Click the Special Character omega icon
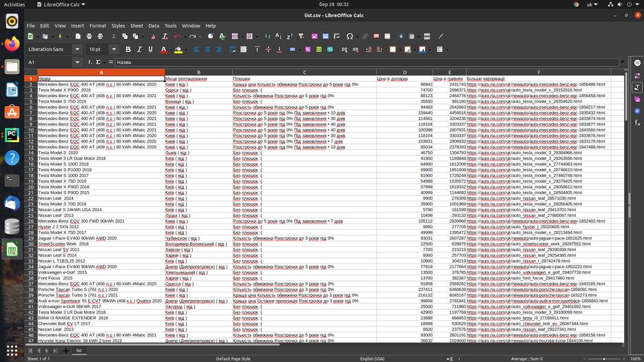 point(349,37)
